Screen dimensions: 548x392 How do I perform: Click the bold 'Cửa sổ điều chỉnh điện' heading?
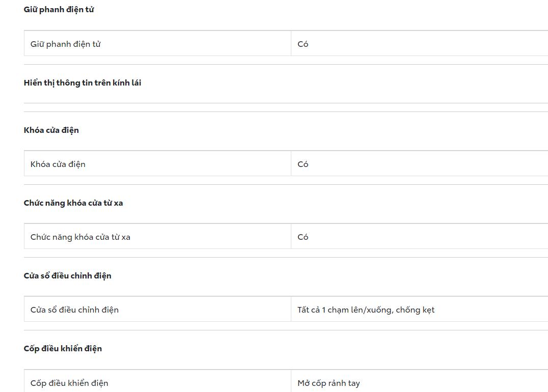(x=68, y=276)
